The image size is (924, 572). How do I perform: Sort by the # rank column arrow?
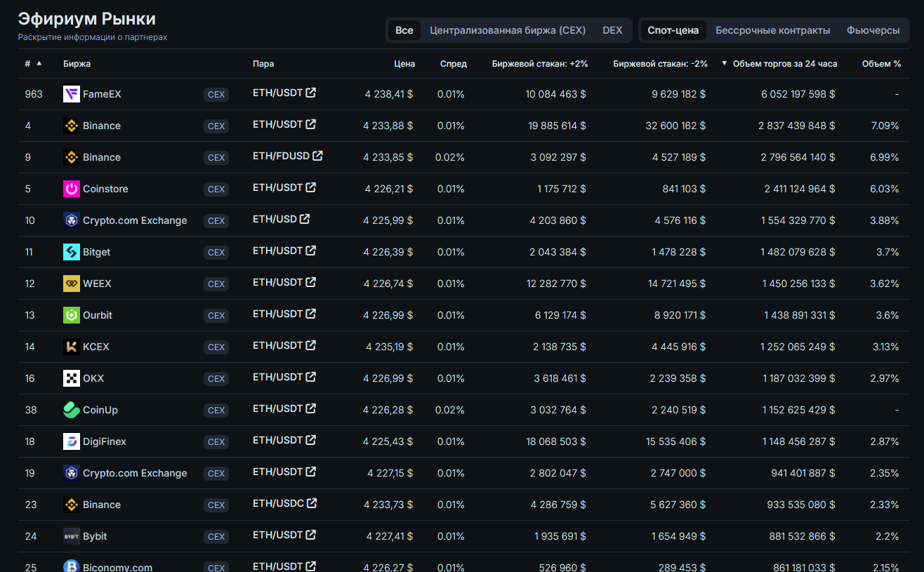(39, 63)
